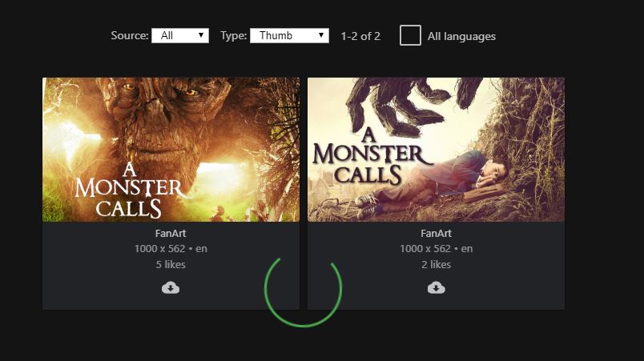This screenshot has height=361, width=644.
Task: Enable the All languages checkbox
Action: 410,35
